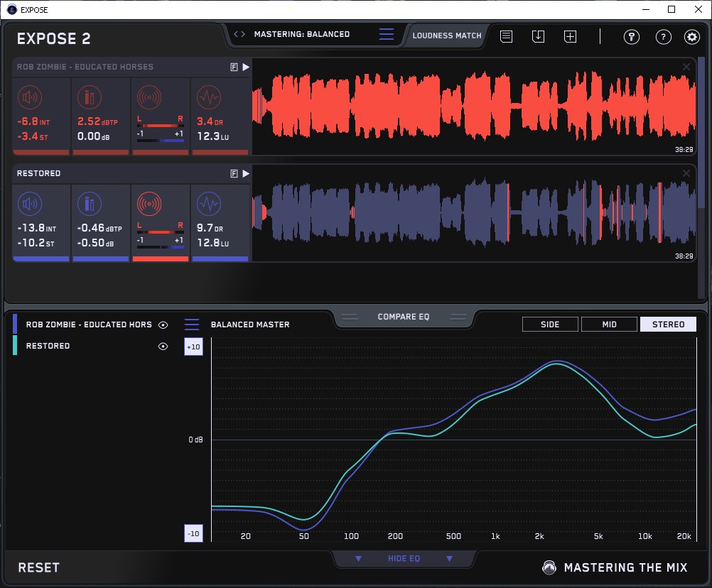Image resolution: width=712 pixels, height=588 pixels.
Task: Switch EQ view to Mid
Action: [x=609, y=325]
